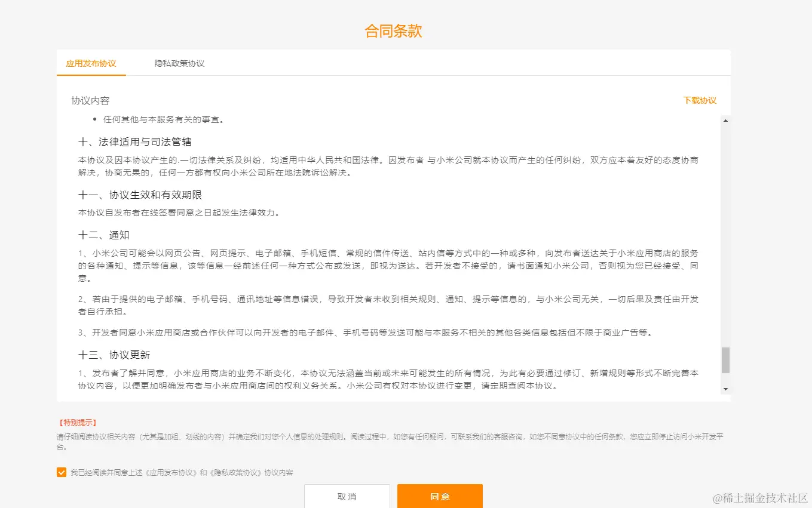The image size is (812, 508).
Task: Click the scrollbar up arrow
Action: (x=725, y=121)
